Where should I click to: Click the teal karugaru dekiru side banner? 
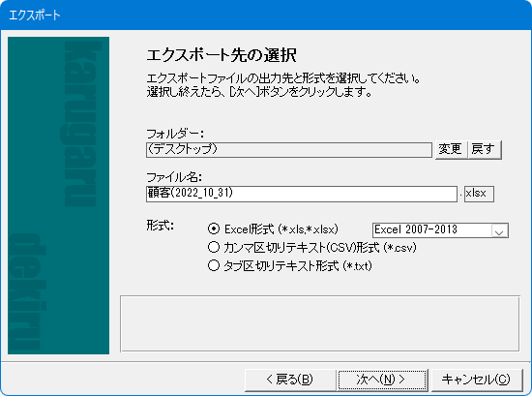point(58,196)
